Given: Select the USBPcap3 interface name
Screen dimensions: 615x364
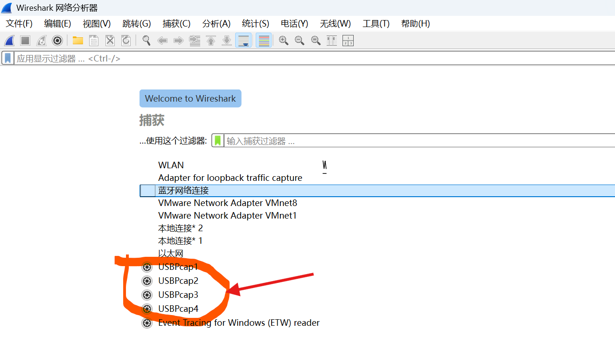Looking at the screenshot, I should [x=178, y=295].
